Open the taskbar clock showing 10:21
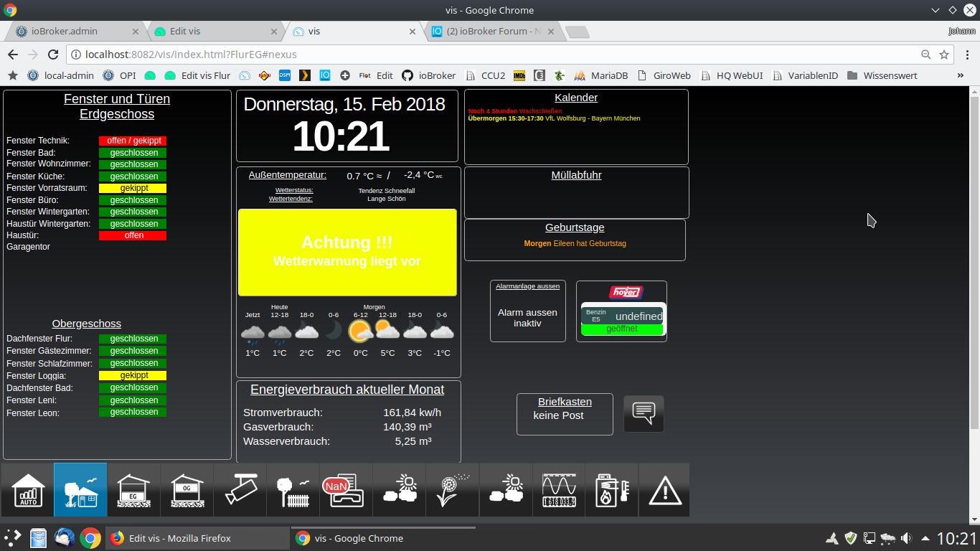Screen dimensions: 980x551 point(956,539)
